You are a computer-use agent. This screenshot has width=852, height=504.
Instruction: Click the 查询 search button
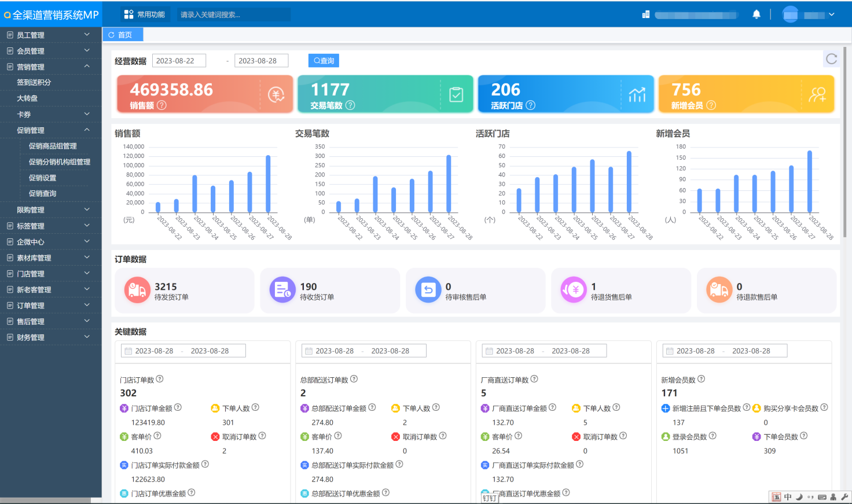324,61
